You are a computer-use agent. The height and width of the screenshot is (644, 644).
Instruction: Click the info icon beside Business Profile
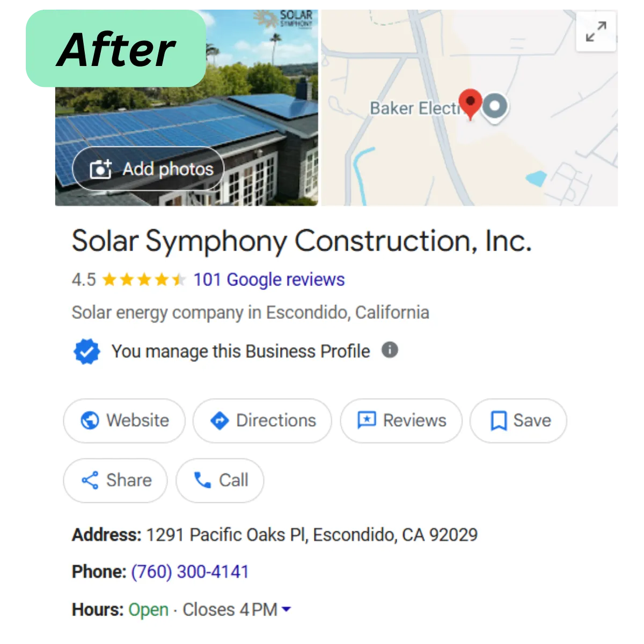390,350
